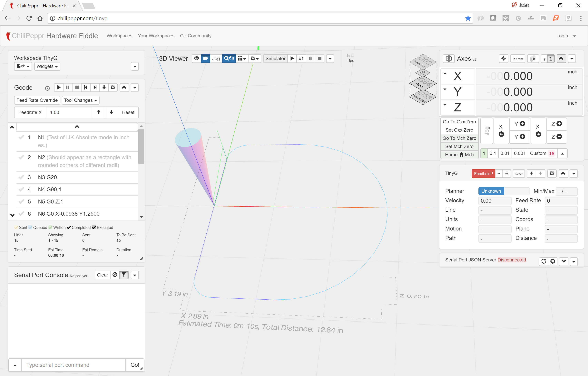Screen dimensions: 588x376
Task: Click the Gcode list vertical scrollbar
Action: [x=141, y=146]
